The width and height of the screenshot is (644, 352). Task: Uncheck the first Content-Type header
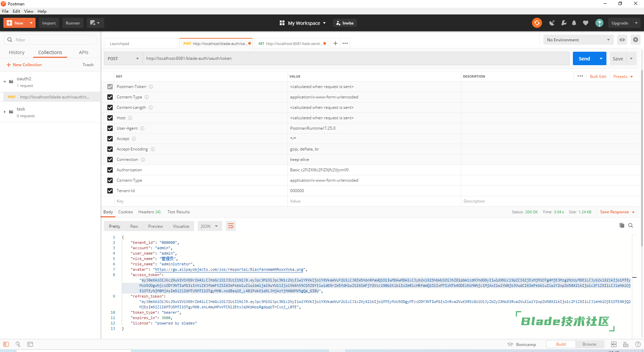[110, 97]
